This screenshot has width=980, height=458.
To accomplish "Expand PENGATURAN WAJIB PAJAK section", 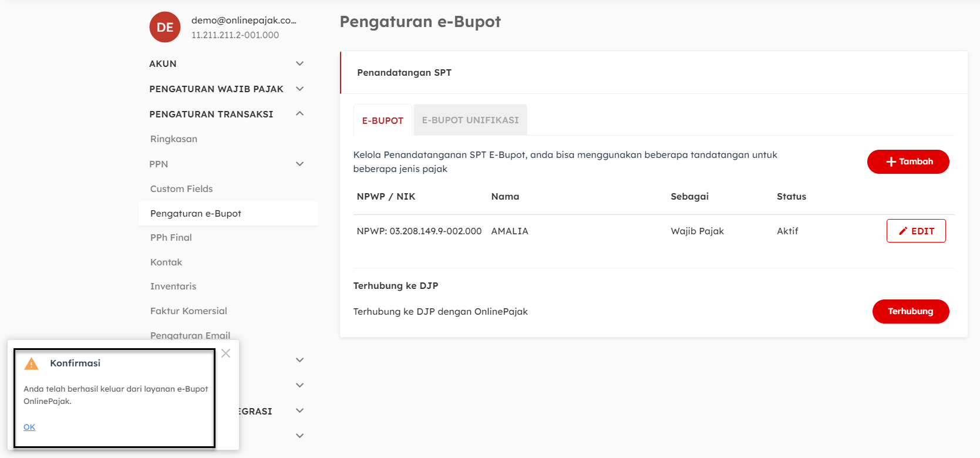I will [299, 89].
